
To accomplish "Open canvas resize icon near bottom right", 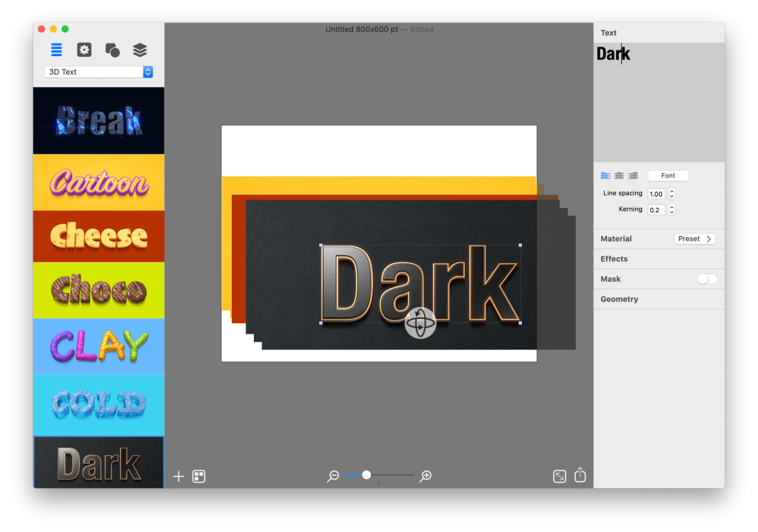I will [x=559, y=476].
